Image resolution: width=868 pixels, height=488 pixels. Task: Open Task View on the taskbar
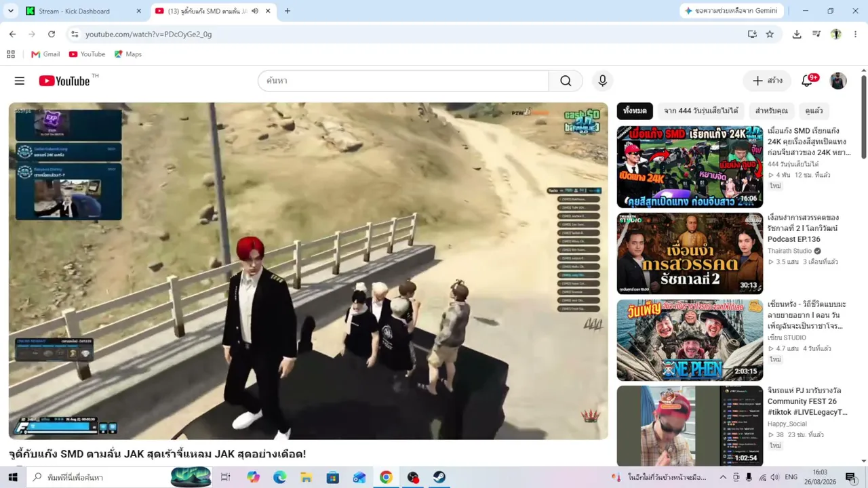(x=226, y=477)
